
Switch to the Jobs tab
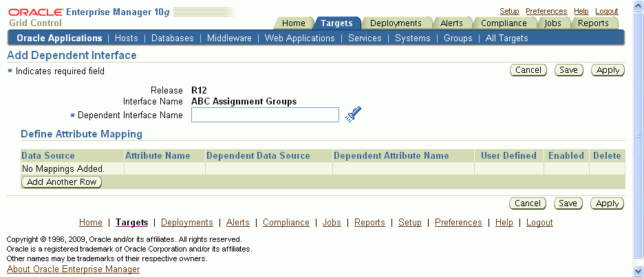pos(552,23)
